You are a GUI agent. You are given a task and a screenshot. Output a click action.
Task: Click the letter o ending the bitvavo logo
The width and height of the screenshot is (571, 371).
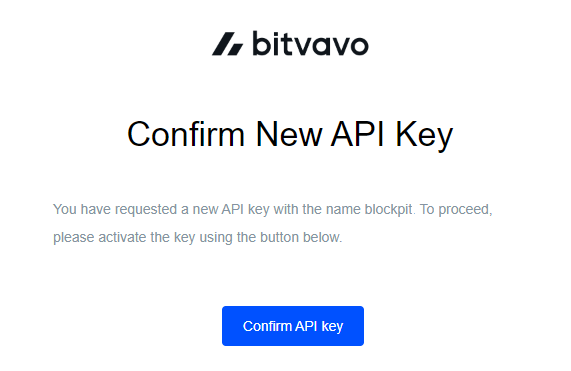pyautogui.click(x=358, y=46)
